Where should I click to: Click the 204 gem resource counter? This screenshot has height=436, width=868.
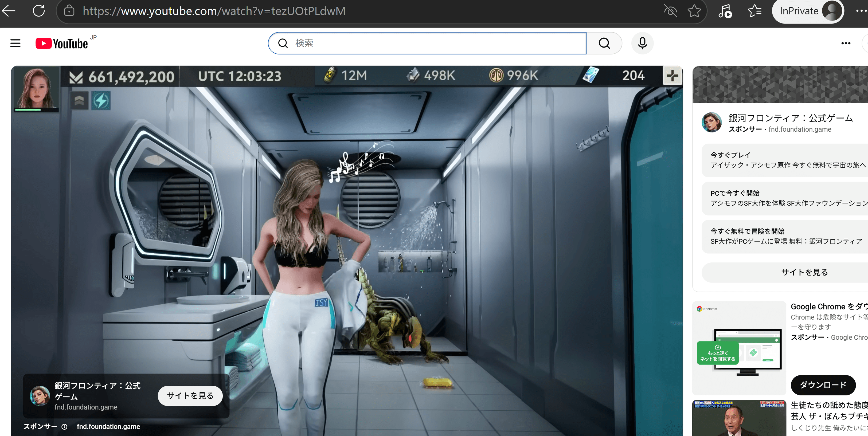614,76
